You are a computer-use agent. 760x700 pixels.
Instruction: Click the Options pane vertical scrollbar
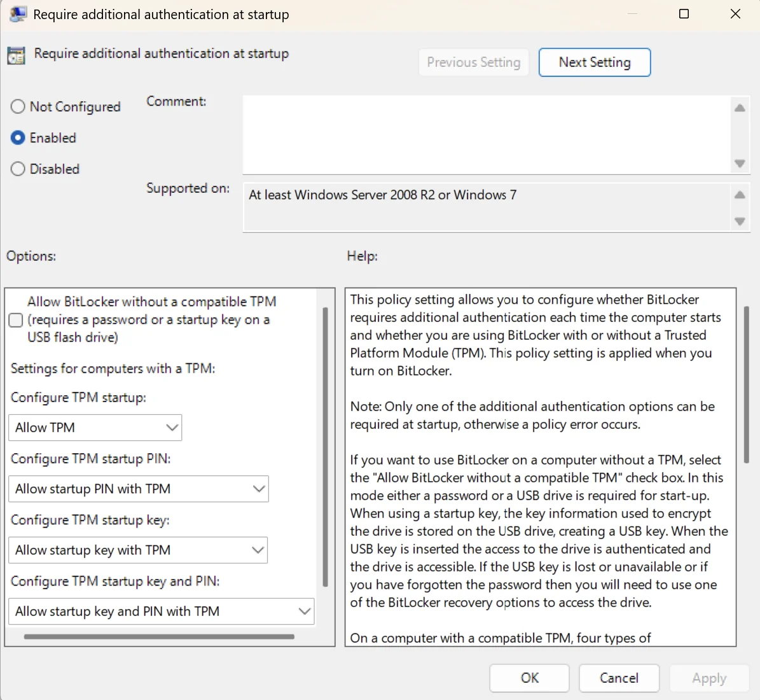pos(325,447)
